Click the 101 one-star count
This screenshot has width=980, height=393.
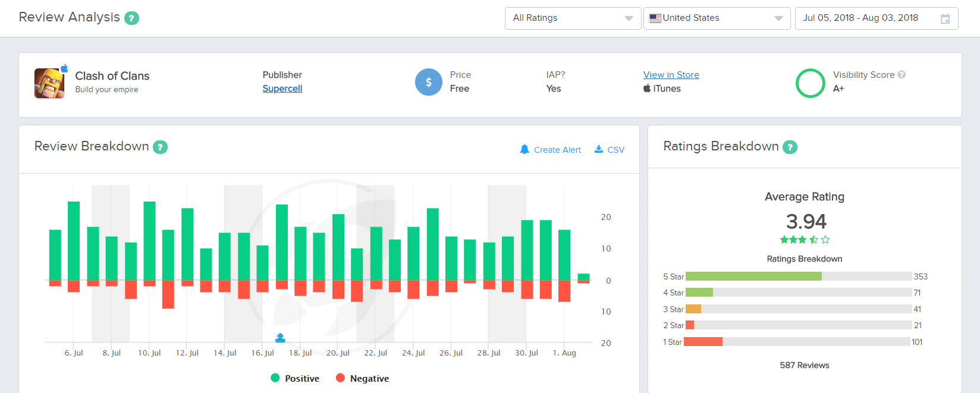917,342
